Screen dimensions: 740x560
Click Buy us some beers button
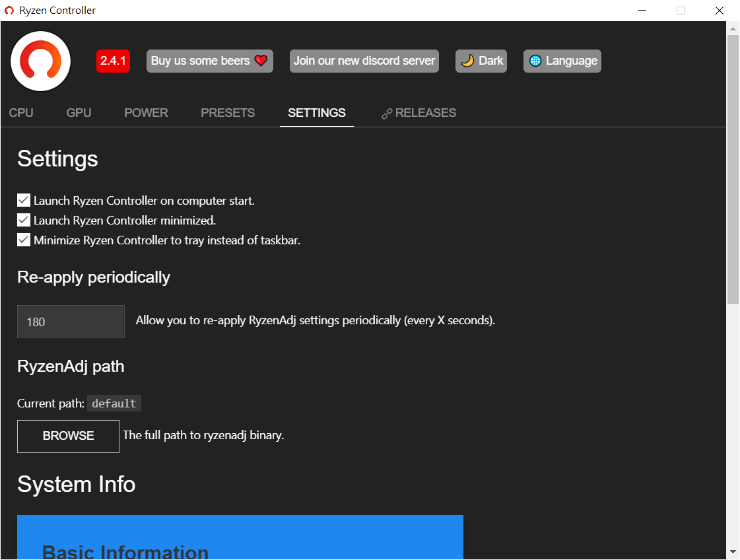[x=209, y=61]
